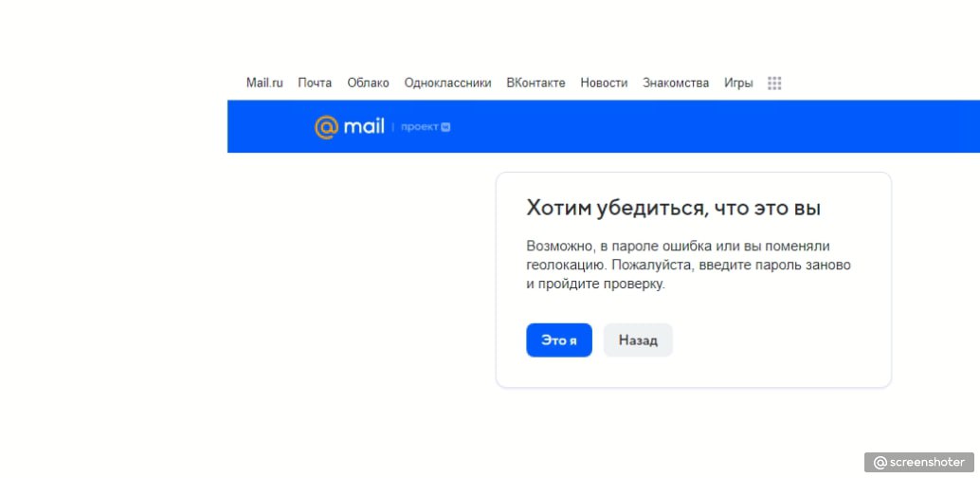Click the 'screenshoter' watermark text
The width and height of the screenshot is (980, 478).
[x=928, y=463]
